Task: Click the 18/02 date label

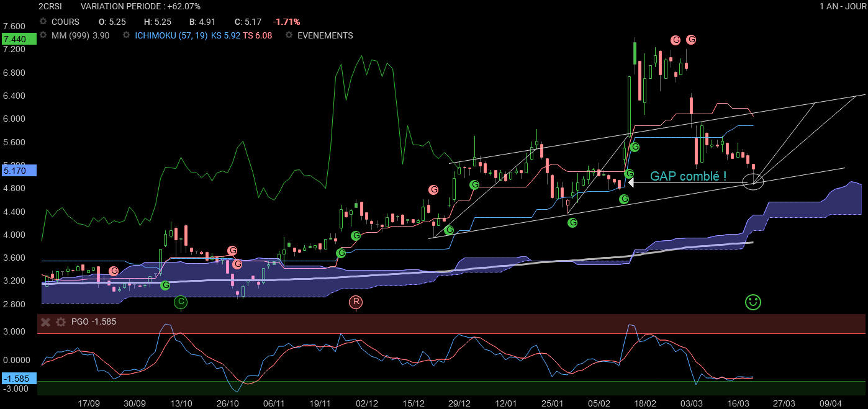Action: (645, 403)
